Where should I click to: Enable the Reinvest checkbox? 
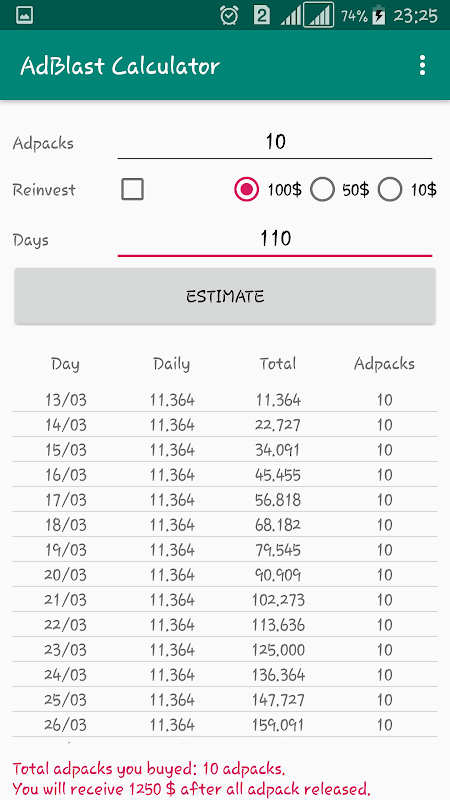point(133,190)
